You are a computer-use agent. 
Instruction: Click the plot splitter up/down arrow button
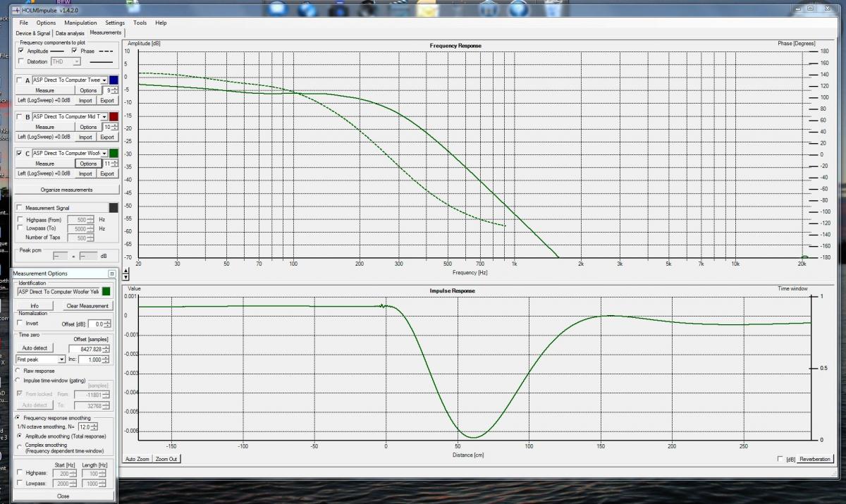126,273
